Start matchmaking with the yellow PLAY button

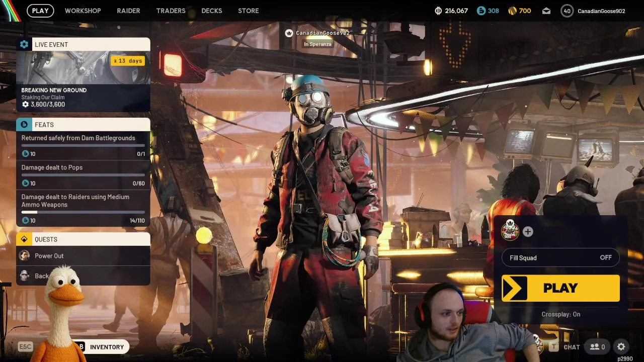click(560, 288)
